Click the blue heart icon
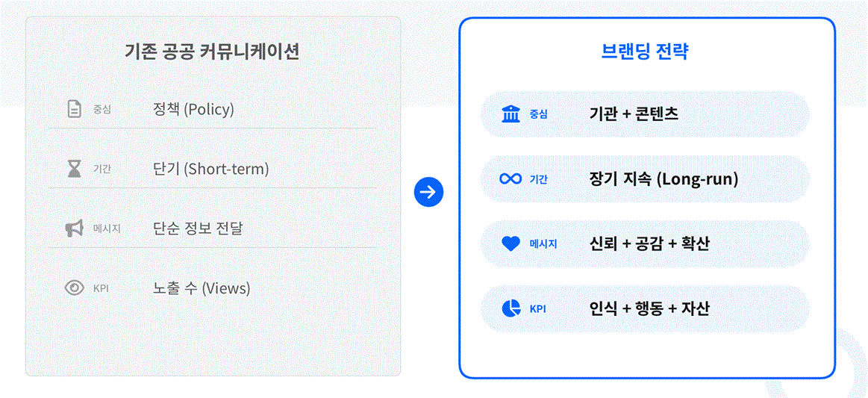868x398 pixels. pyautogui.click(x=511, y=243)
